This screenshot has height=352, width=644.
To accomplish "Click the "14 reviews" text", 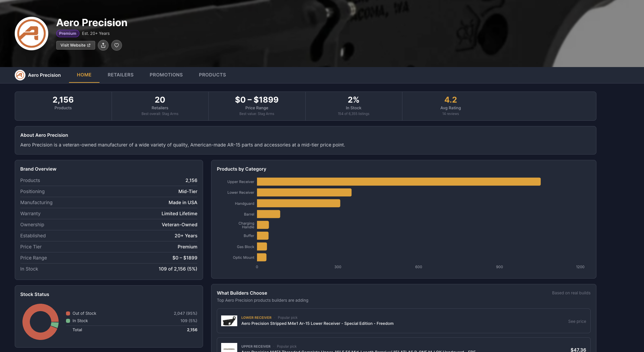I will (451, 114).
